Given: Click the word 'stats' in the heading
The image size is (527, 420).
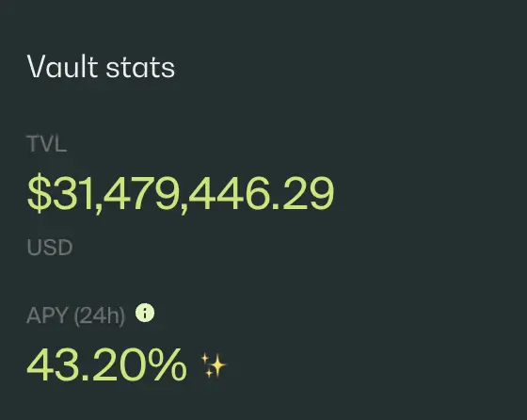Looking at the screenshot, I should [140, 68].
